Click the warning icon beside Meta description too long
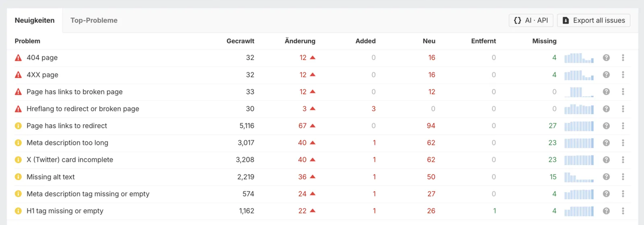Image resolution: width=644 pixels, height=225 pixels. (18, 143)
